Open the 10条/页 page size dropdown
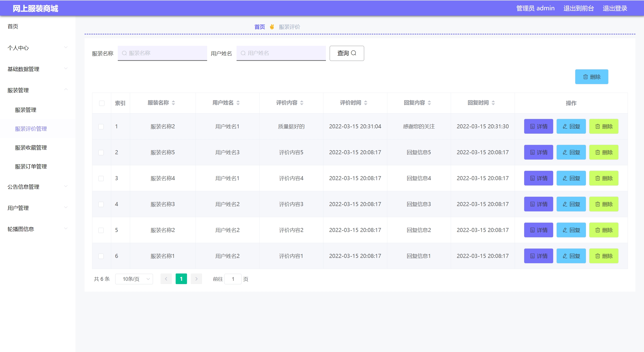644x352 pixels. click(134, 279)
